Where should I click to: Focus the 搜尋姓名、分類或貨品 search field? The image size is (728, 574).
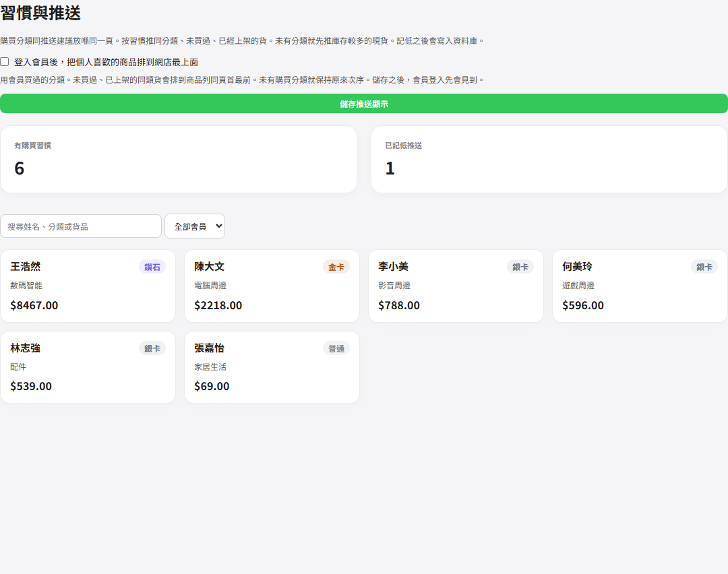(x=81, y=226)
